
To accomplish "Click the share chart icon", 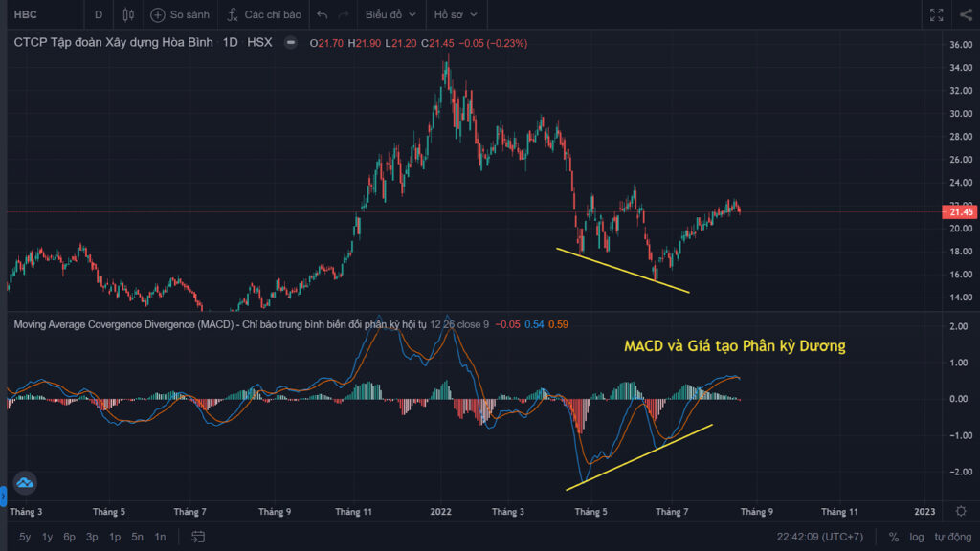I will (967, 14).
